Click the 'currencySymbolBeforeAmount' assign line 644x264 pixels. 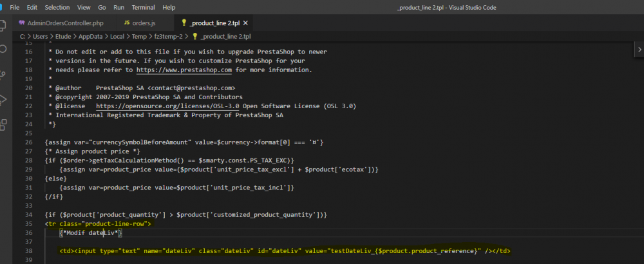[x=184, y=142]
